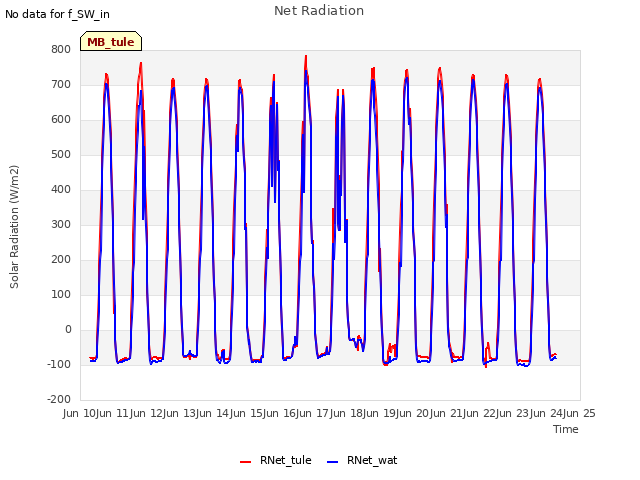Image resolution: width=640 pixels, height=480 pixels.
Task: Click the 'No data for f_SW_in' message
Action: (x=57, y=14)
